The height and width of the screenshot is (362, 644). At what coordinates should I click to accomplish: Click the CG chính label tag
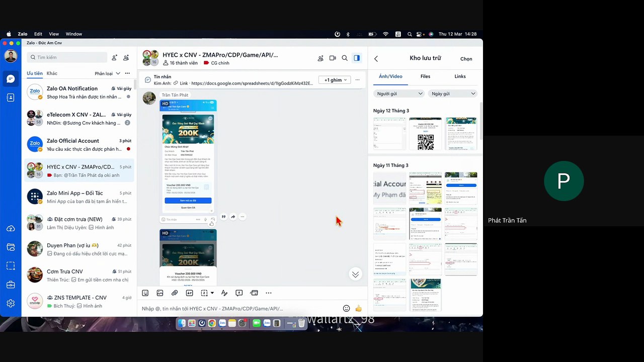[216, 63]
